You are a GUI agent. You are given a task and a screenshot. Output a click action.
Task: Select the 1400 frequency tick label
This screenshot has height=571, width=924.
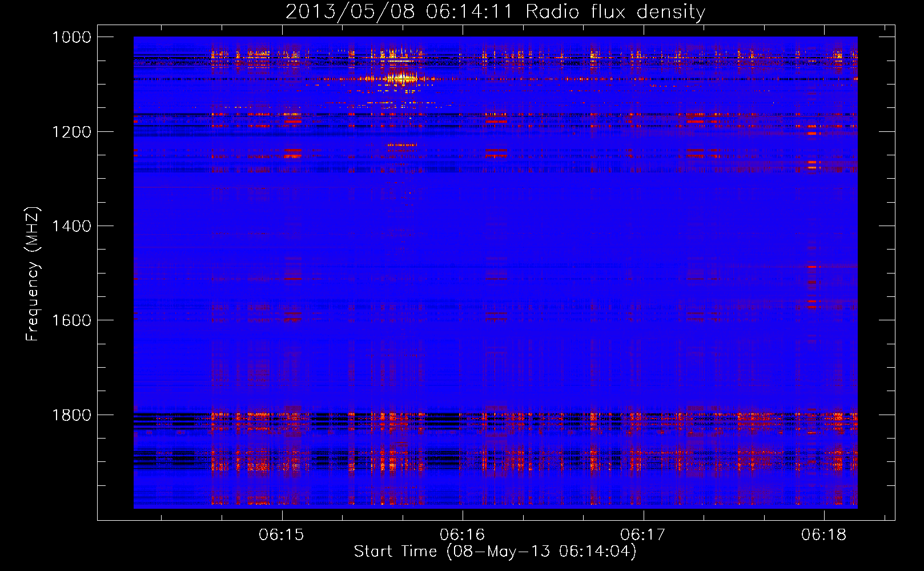71,226
